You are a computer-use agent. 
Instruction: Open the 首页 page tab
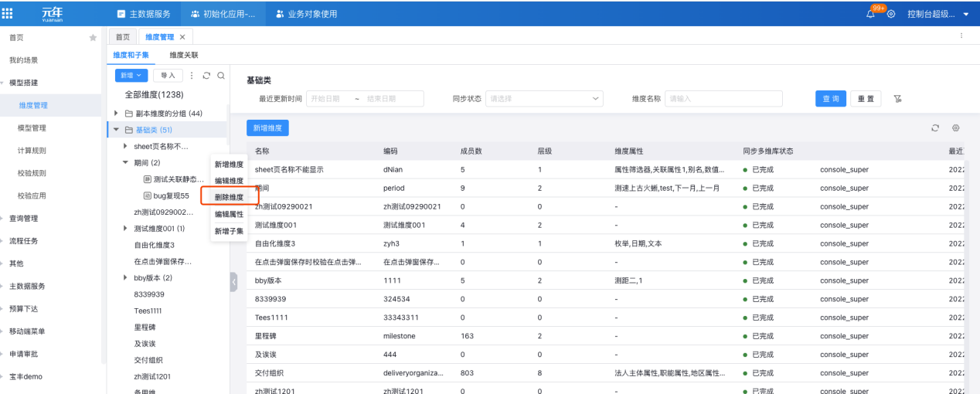123,37
